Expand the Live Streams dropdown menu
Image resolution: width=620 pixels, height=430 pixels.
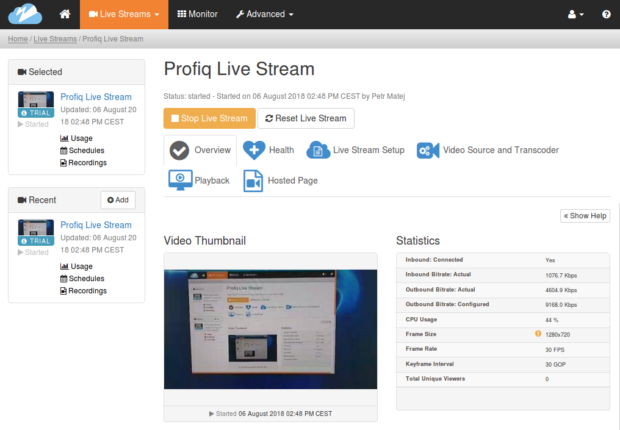pyautogui.click(x=124, y=14)
